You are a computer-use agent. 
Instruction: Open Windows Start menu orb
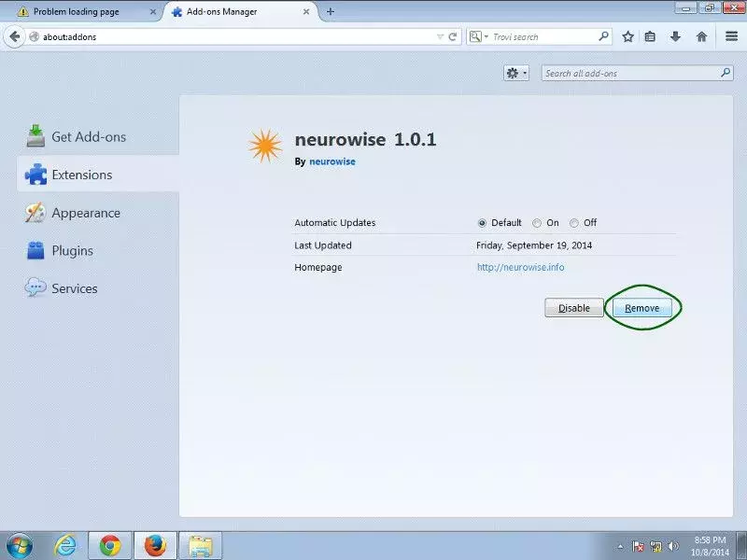point(20,545)
